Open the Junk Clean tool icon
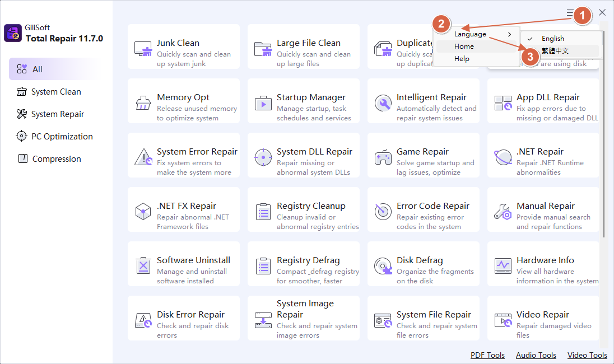The image size is (614, 364). point(143,49)
